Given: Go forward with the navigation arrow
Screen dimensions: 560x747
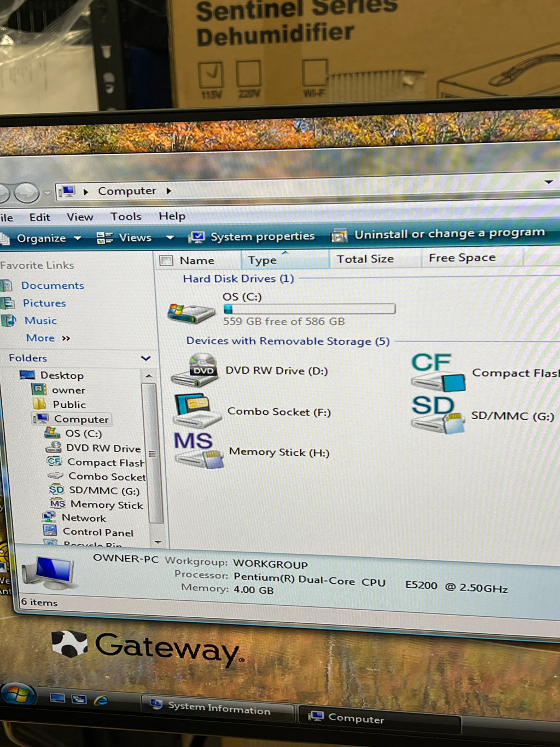Looking at the screenshot, I should pyautogui.click(x=26, y=193).
